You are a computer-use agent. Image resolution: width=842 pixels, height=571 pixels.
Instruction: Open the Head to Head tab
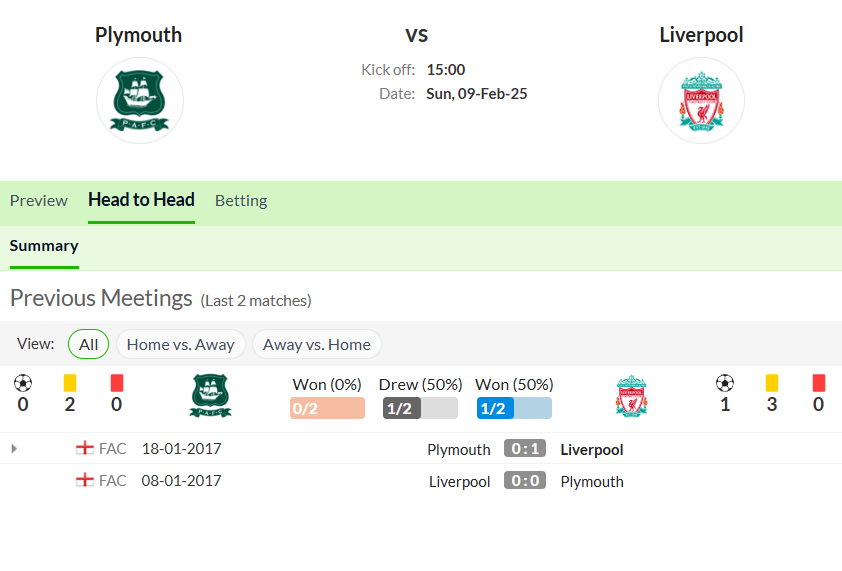pos(141,200)
